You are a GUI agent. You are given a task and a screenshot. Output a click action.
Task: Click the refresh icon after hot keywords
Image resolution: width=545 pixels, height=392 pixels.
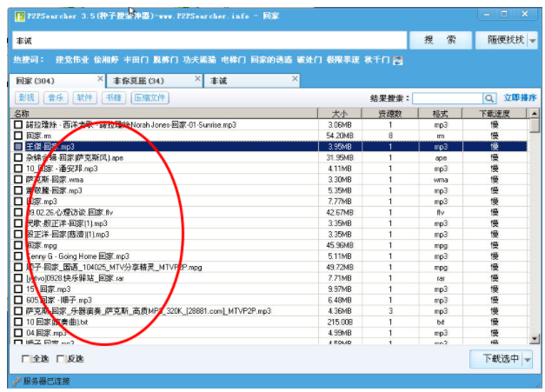pos(398,60)
